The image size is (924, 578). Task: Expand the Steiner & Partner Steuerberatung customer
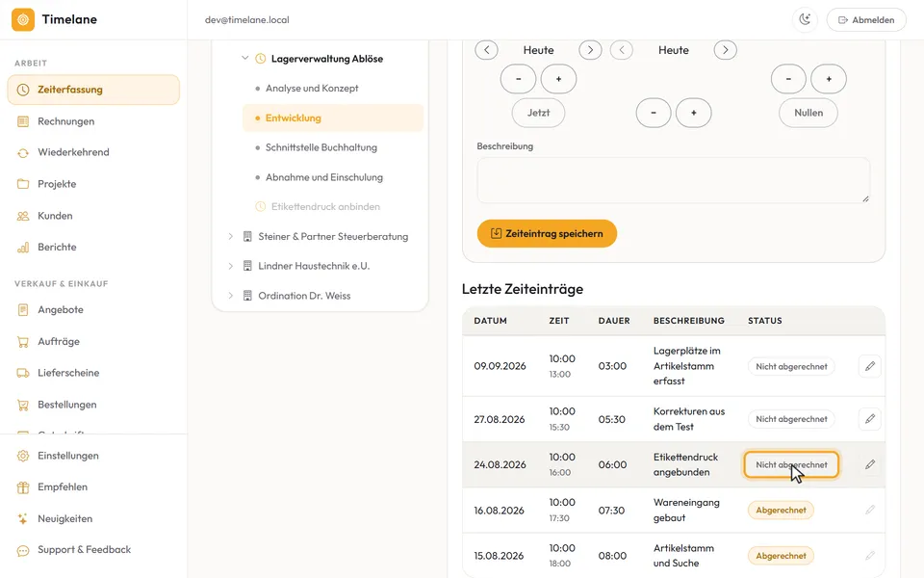[x=230, y=237]
